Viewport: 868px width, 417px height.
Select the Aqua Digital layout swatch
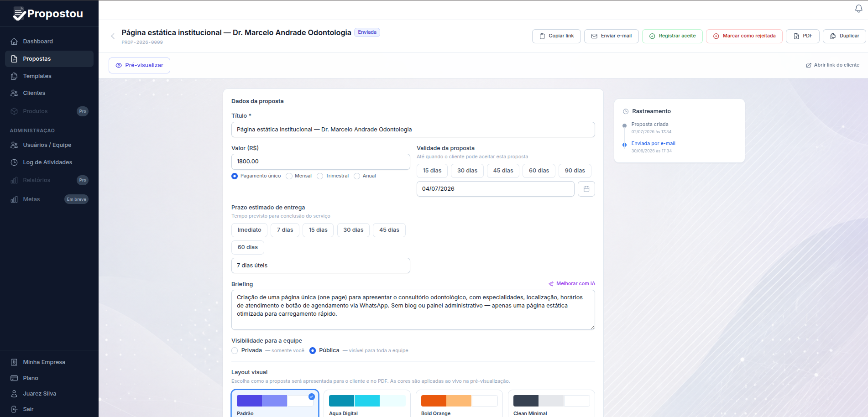(x=367, y=404)
